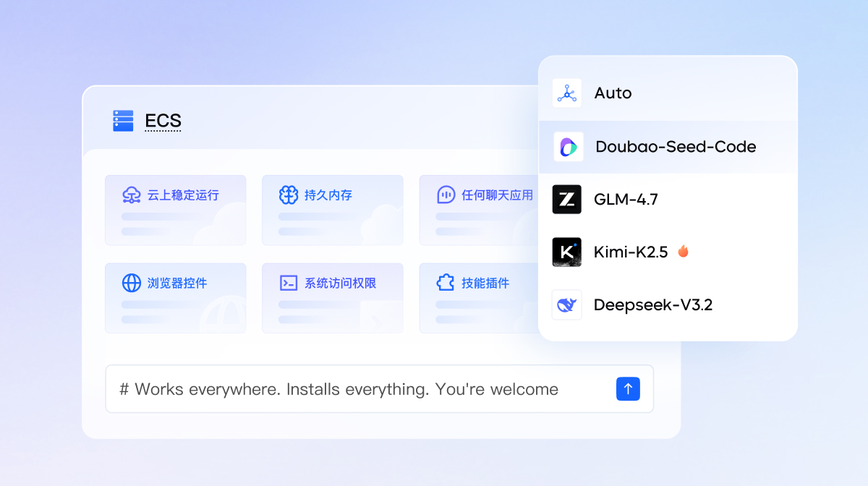Image resolution: width=868 pixels, height=486 pixels.
Task: Click the Doubao-Seed-Code logo icon
Action: pos(568,147)
